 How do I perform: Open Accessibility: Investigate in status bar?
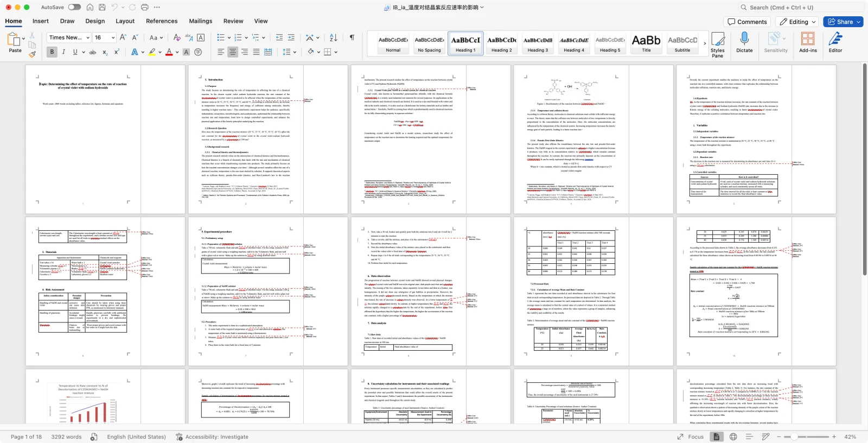[x=212, y=436]
